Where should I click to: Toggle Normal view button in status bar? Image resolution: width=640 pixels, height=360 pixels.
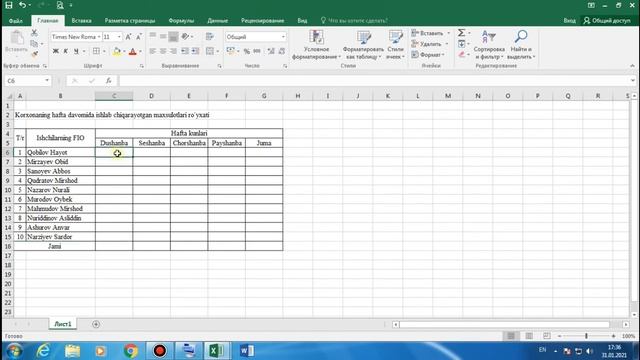pyautogui.click(x=511, y=336)
